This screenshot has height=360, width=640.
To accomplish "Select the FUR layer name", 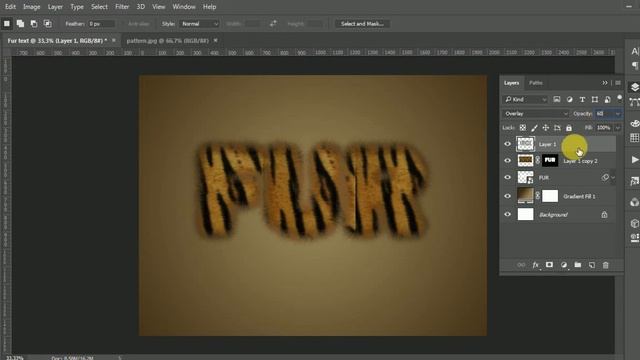I will pos(544,178).
